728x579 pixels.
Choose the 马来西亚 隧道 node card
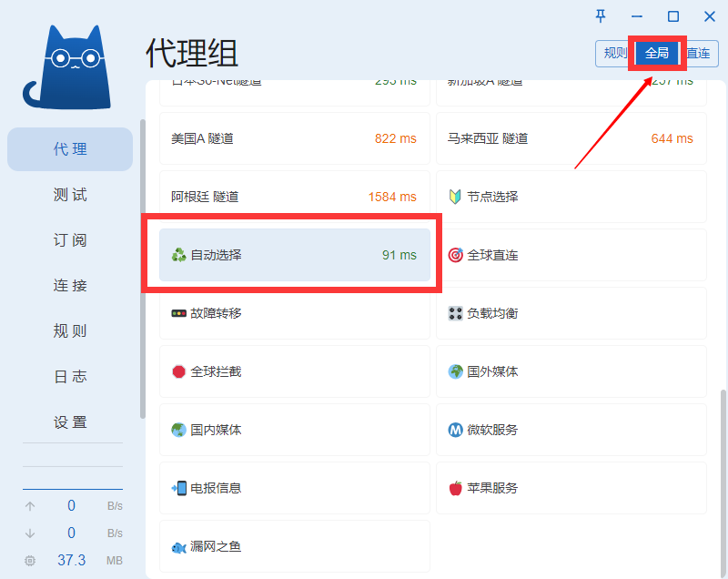571,138
